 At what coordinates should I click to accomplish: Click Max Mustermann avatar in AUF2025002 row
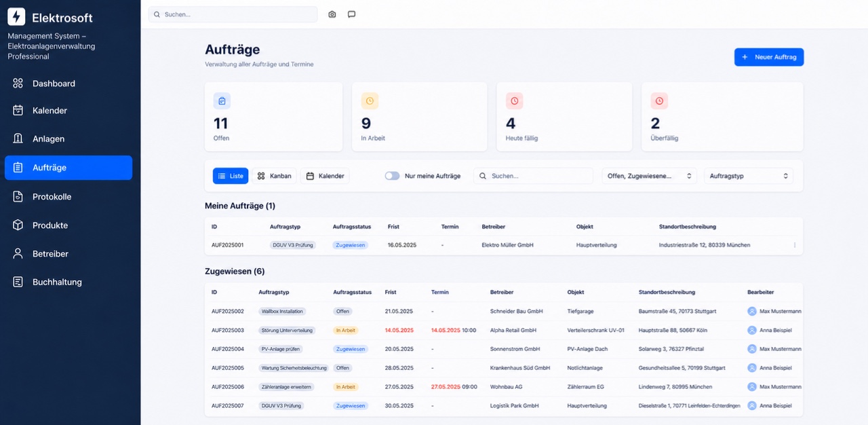pos(752,311)
